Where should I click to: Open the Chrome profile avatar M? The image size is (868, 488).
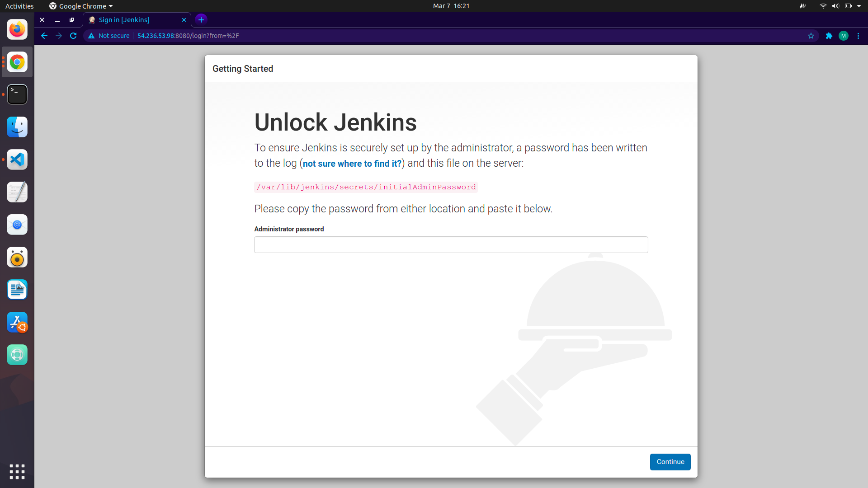coord(844,36)
